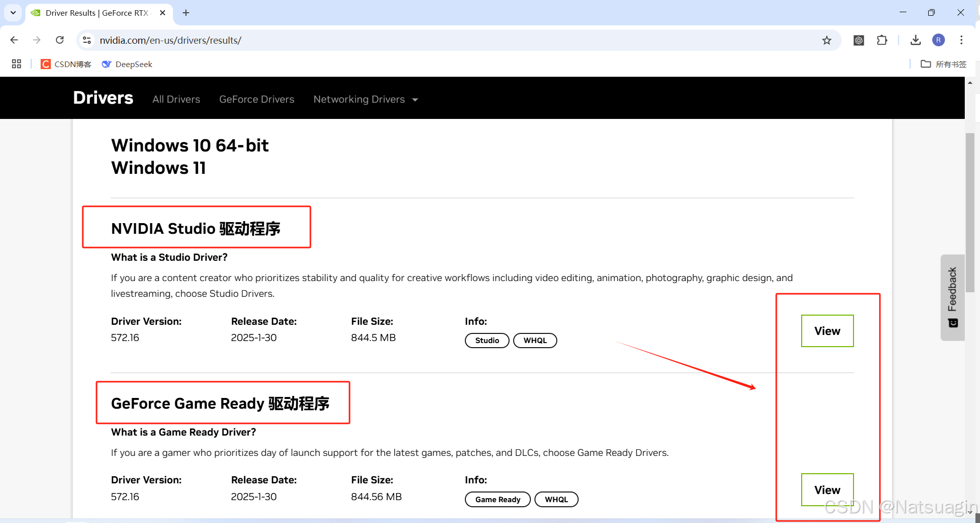Click the scrollbar down arrow

click(970, 512)
